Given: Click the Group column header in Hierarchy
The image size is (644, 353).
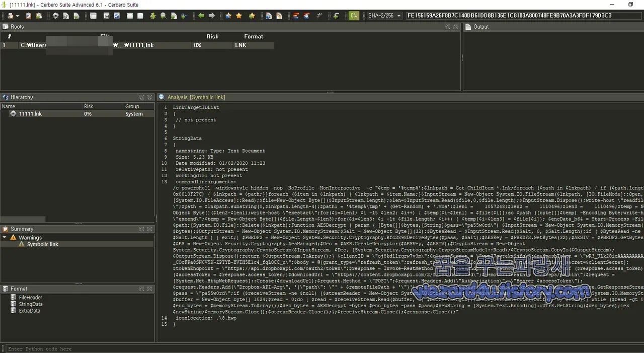Looking at the screenshot, I should point(139,106).
